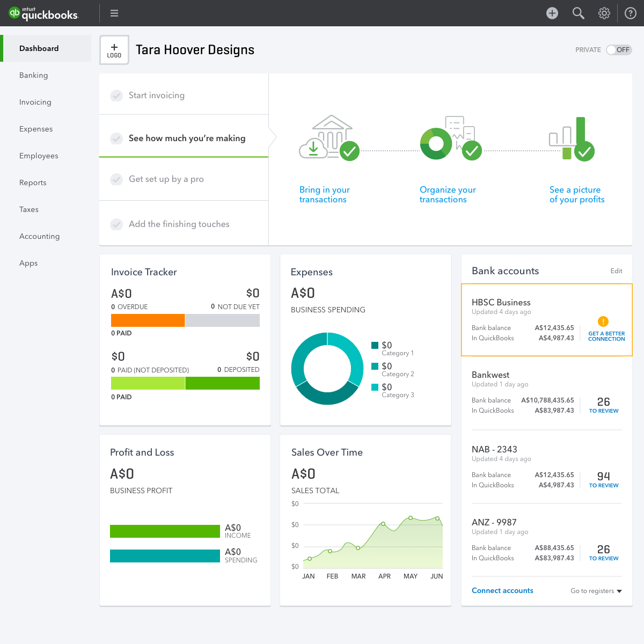Open the help question mark icon
The image size is (644, 644).
pyautogui.click(x=631, y=13)
